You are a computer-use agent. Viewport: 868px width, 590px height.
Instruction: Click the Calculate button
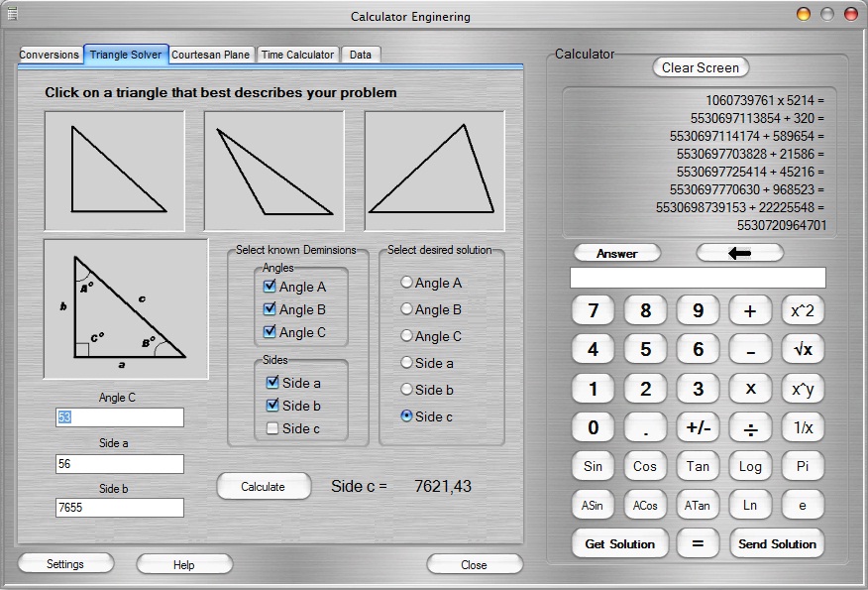[x=263, y=486]
